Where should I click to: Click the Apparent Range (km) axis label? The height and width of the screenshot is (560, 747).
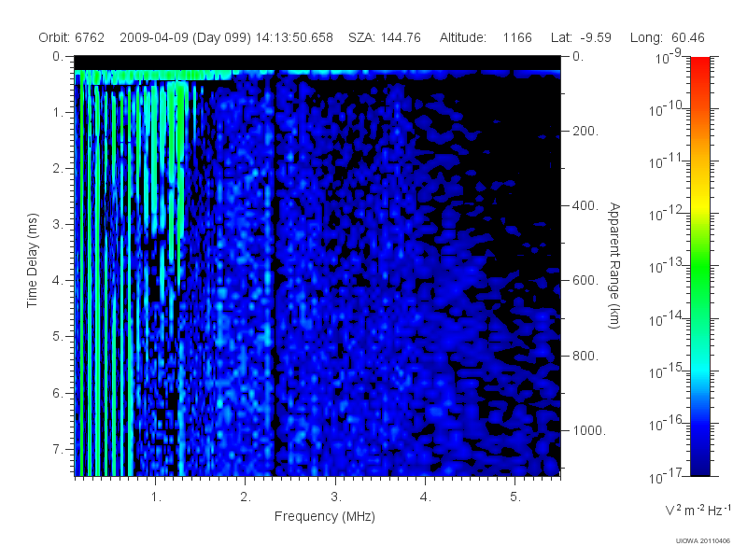614,265
